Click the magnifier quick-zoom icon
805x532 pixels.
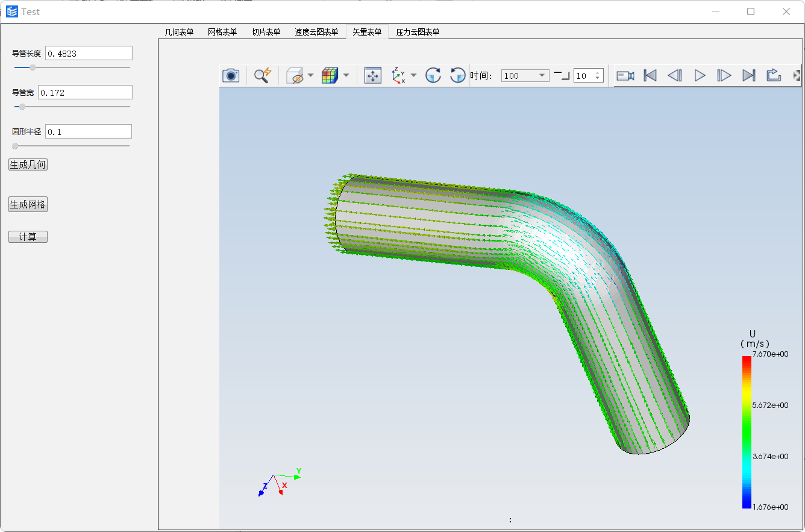point(262,75)
